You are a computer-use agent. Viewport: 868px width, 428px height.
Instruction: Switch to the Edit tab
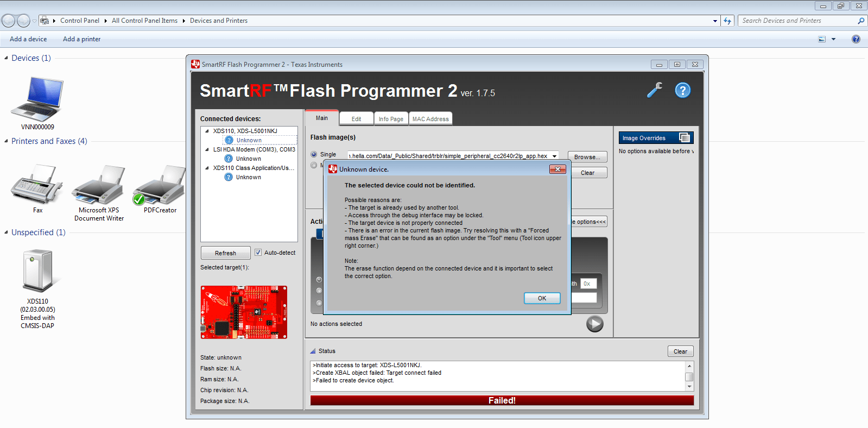(x=356, y=119)
